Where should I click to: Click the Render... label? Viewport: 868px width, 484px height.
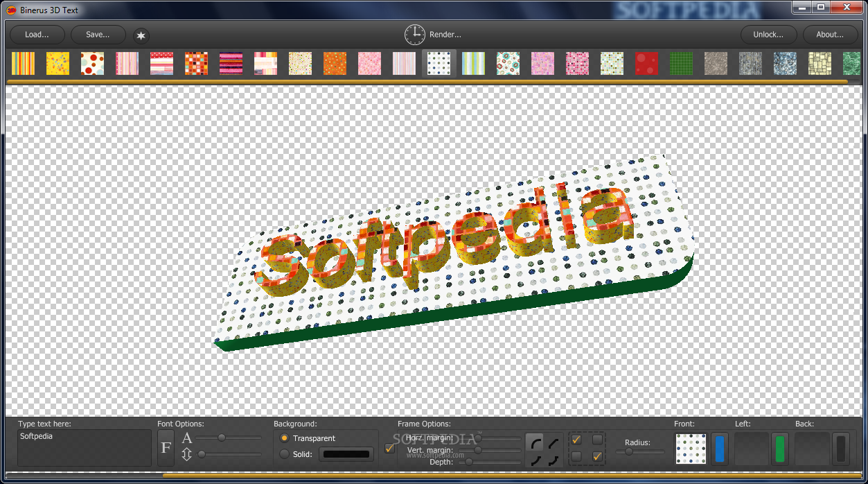coord(445,35)
